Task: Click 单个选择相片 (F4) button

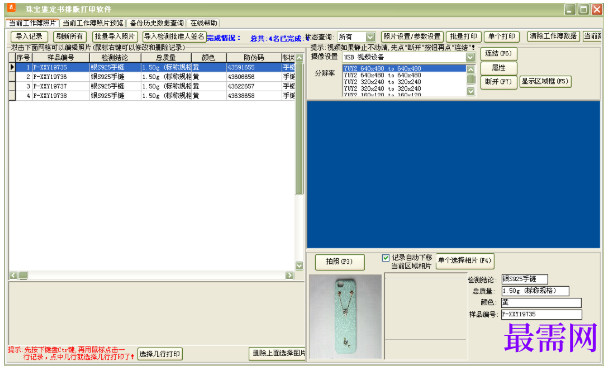Action: pos(465,261)
